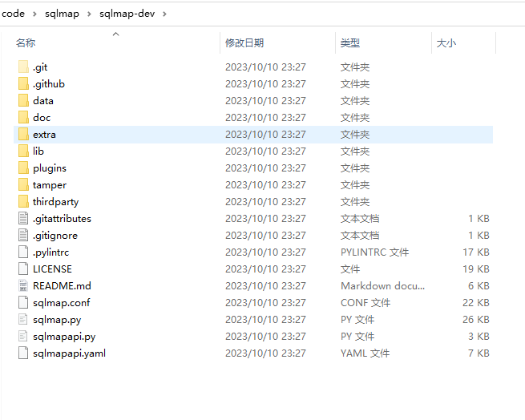
Task: Click the sqlmap.py file icon
Action: tap(23, 320)
